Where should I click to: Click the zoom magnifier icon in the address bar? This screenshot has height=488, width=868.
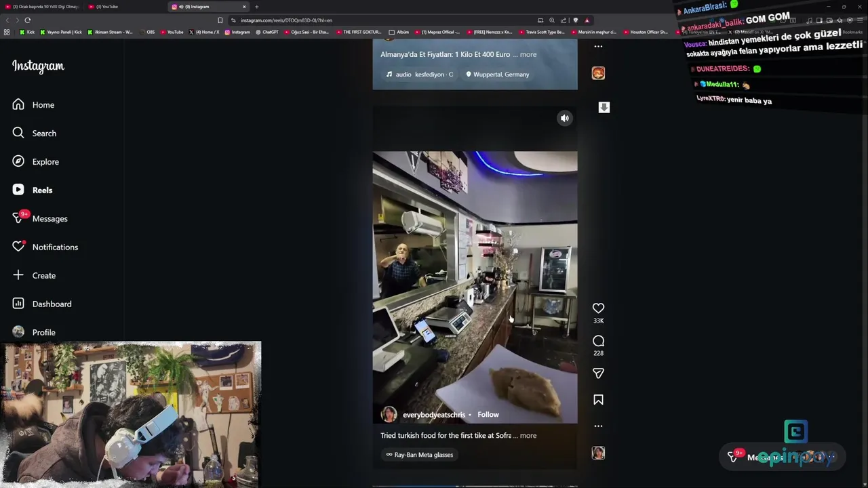click(551, 20)
